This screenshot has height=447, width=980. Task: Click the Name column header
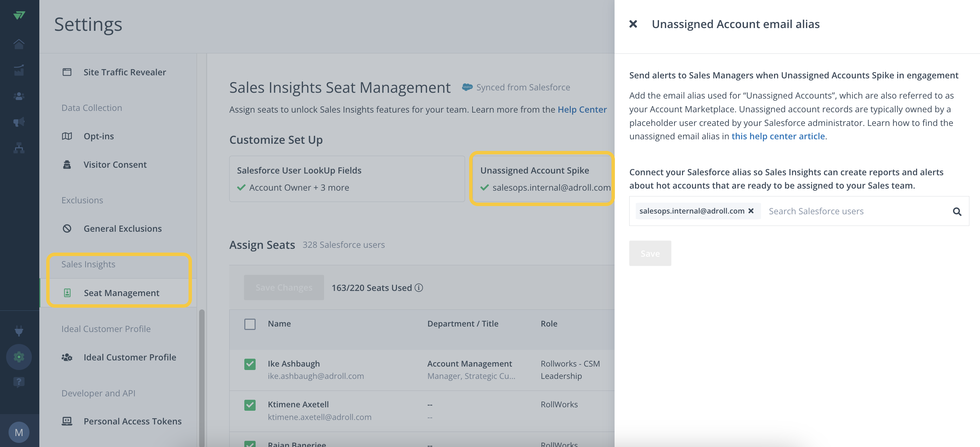coord(279,323)
